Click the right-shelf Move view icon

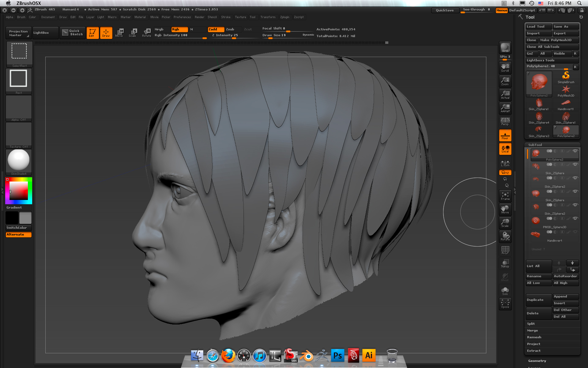pyautogui.click(x=505, y=209)
